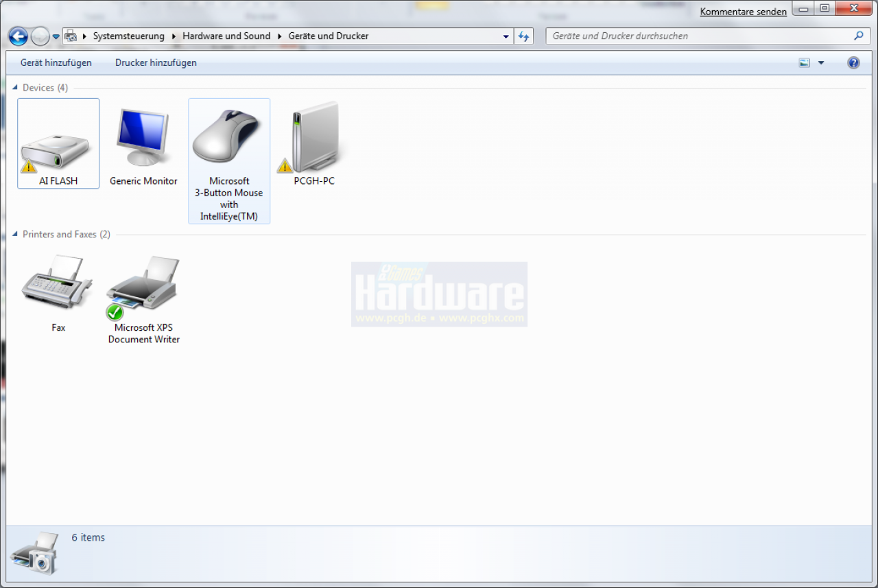Close the Geräte und Drucker window
The image size is (878, 588).
coord(853,8)
